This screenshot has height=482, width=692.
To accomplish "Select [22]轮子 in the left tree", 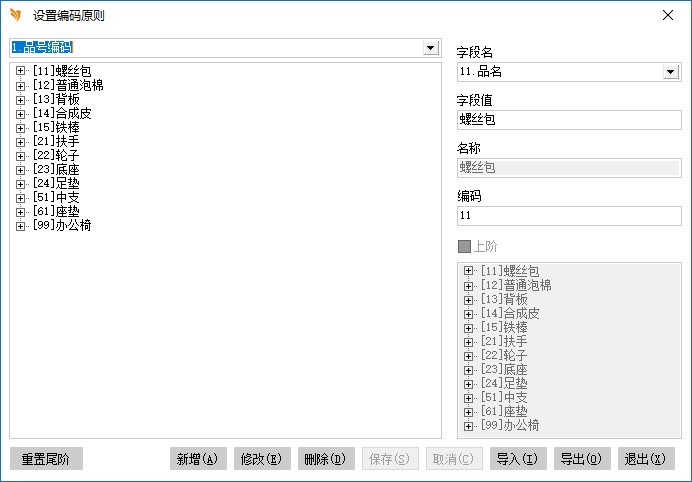I will [57, 155].
